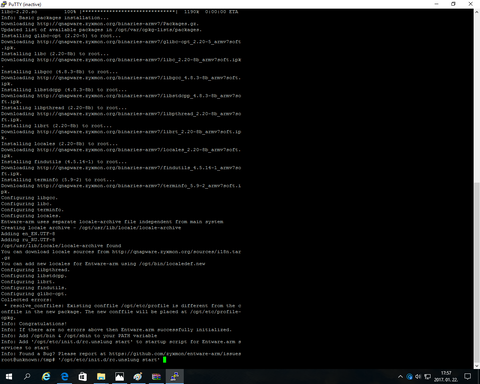
Task: Click the green terminal cursor block
Action: tap(164, 360)
